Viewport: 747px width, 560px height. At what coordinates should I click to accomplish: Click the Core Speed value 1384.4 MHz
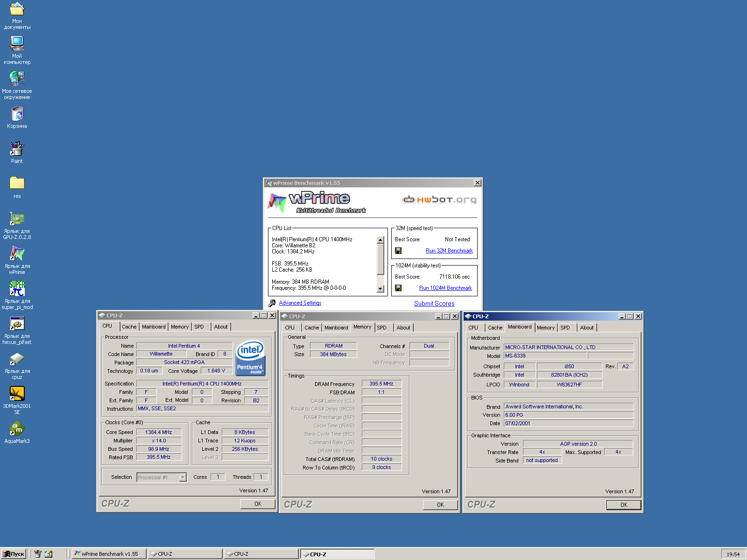tap(159, 432)
